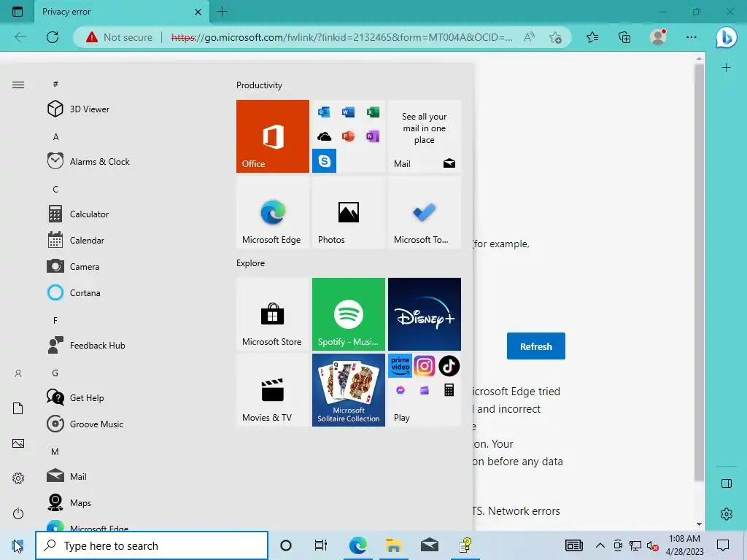Add this page to favorites

pos(555,37)
